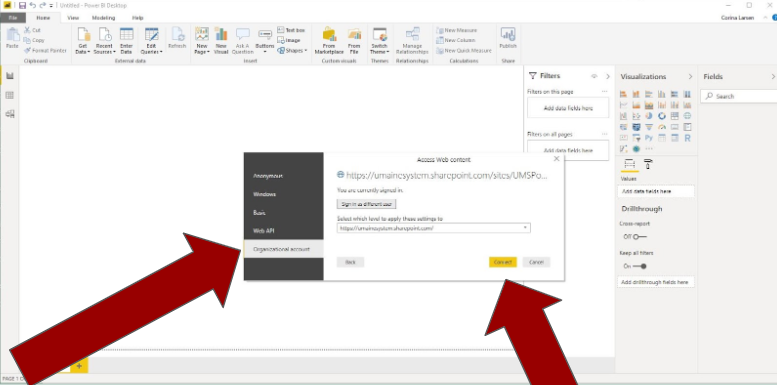This screenshot has height=385, width=777.
Task: Collapse the Visualizations pane chevron
Action: 690,76
